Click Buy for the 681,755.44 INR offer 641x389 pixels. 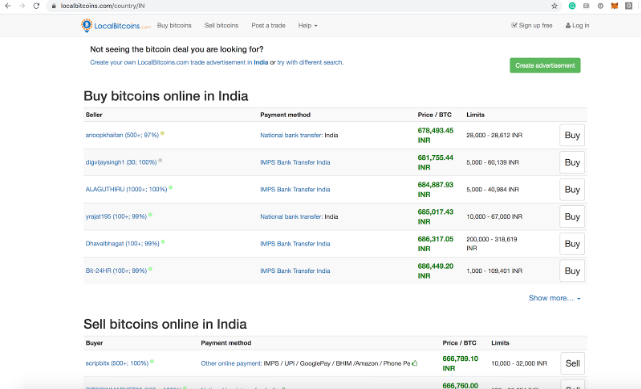point(572,162)
